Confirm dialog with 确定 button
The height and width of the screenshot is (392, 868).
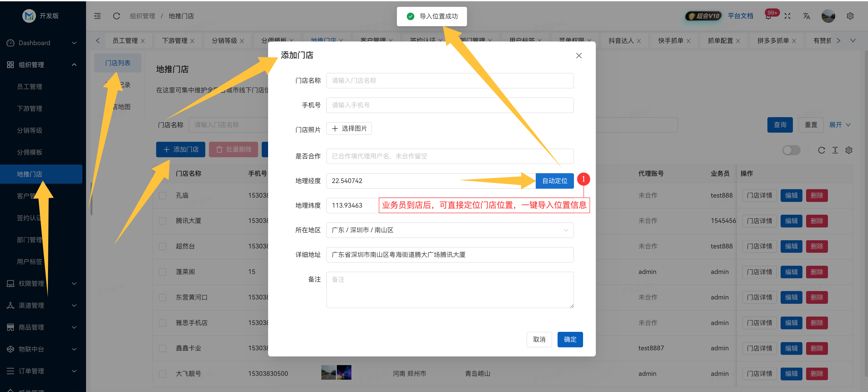[x=570, y=339]
